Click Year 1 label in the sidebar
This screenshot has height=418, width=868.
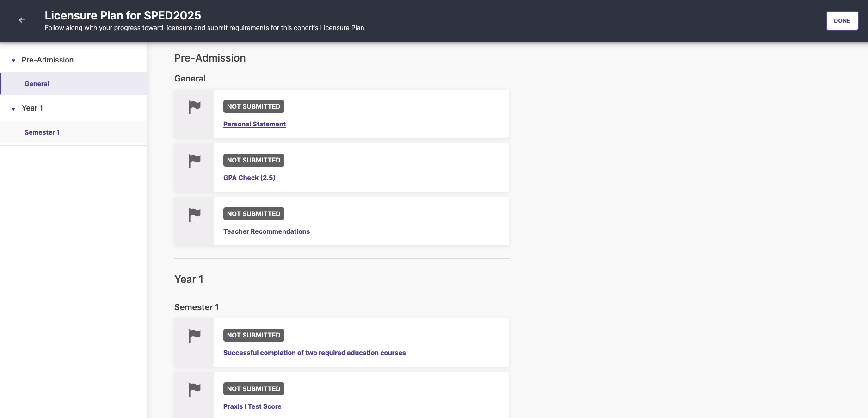click(32, 108)
